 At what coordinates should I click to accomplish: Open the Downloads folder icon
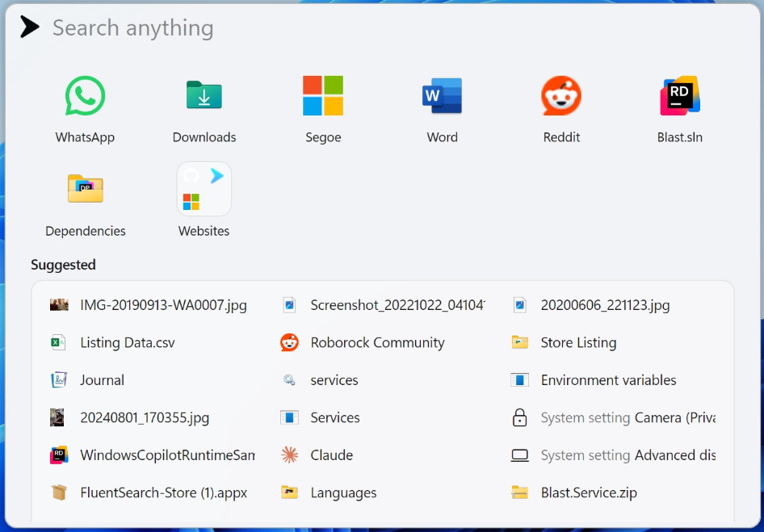click(204, 95)
